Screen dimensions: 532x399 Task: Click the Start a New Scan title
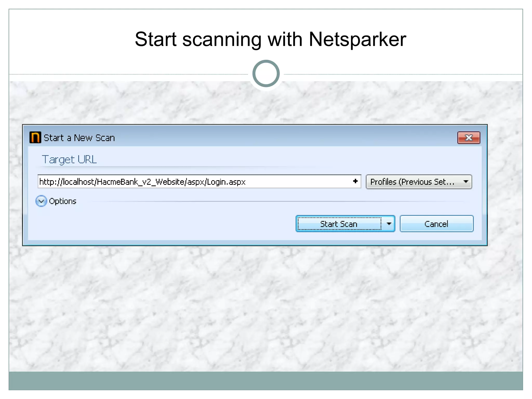[x=79, y=138]
